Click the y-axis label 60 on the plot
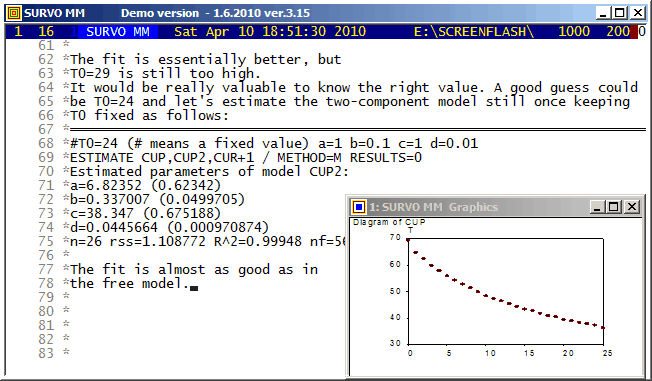The width and height of the screenshot is (652, 381). [x=395, y=265]
